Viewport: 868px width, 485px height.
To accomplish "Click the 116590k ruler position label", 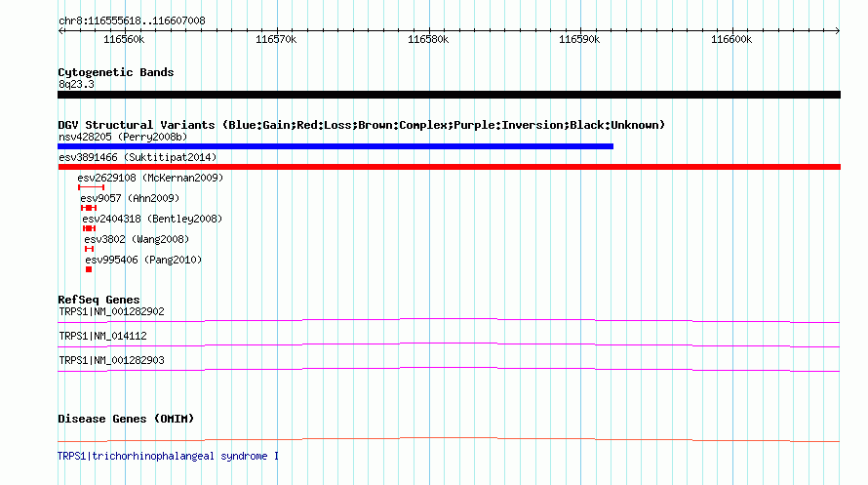I will 579,40.
